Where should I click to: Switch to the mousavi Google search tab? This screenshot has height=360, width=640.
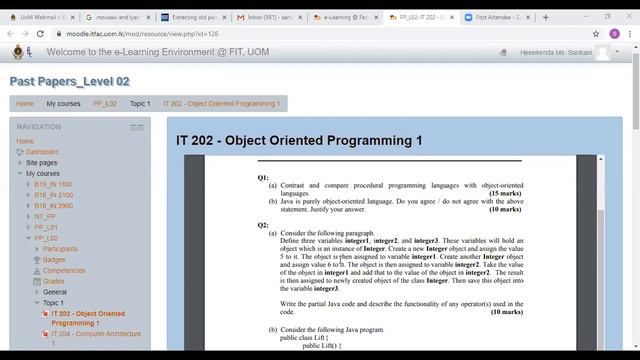pos(117,18)
